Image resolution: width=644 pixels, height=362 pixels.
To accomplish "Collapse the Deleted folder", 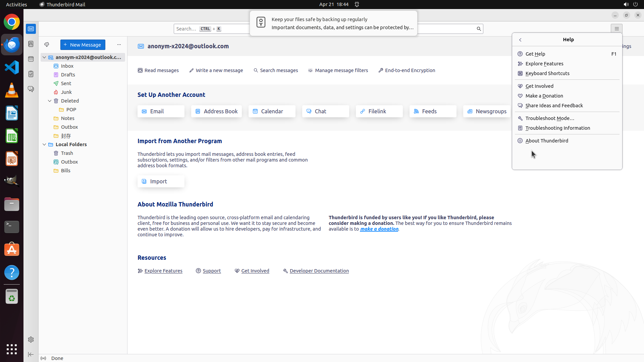I will point(50,101).
